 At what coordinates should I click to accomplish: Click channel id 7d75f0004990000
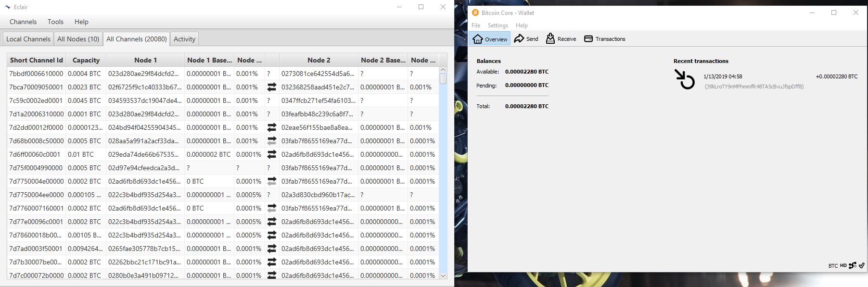(x=36, y=168)
